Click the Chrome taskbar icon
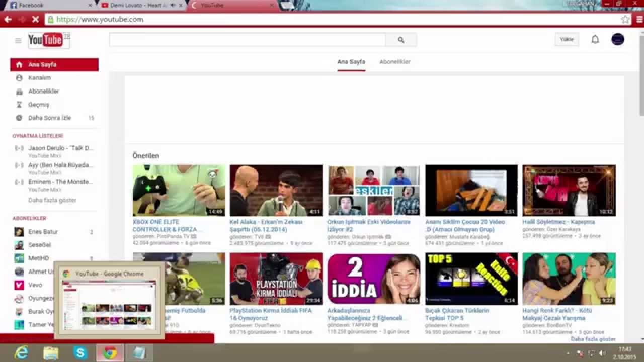The image size is (644, 362). click(x=110, y=352)
